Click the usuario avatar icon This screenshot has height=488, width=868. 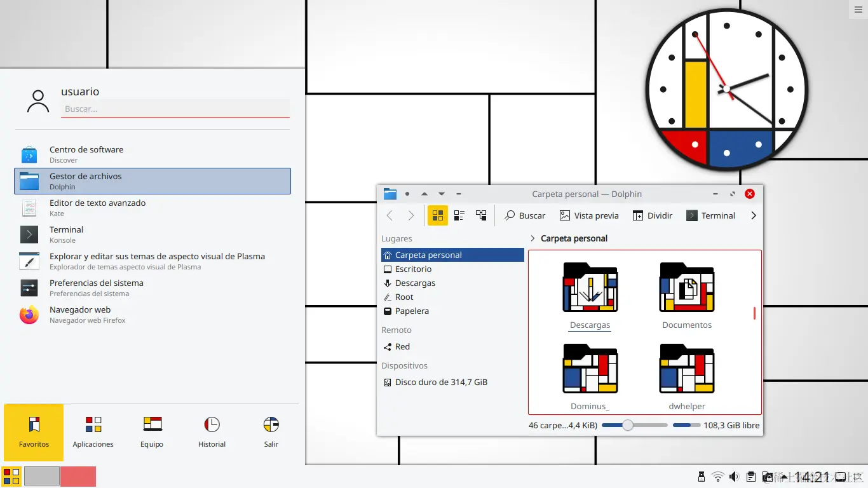[38, 101]
